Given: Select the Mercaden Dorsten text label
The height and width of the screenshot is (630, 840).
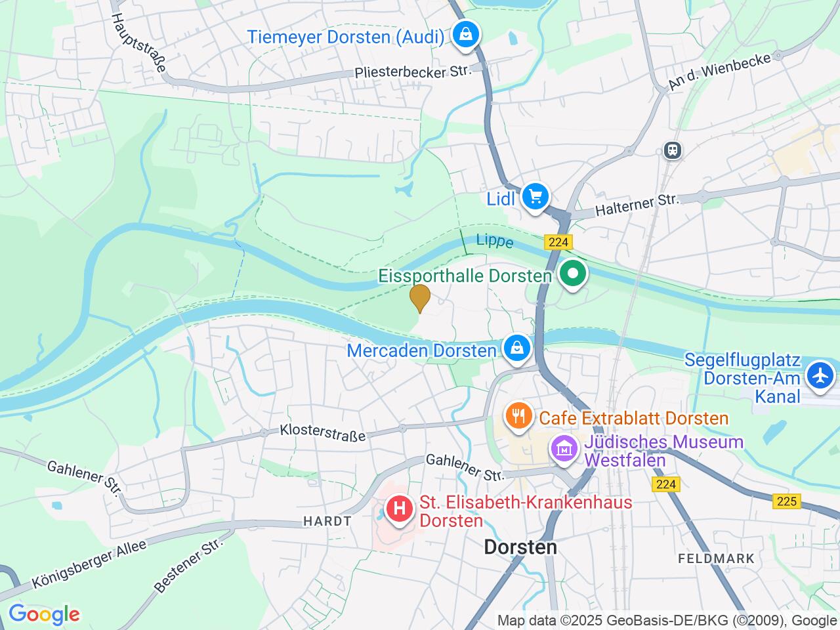Looking at the screenshot, I should (x=421, y=350).
